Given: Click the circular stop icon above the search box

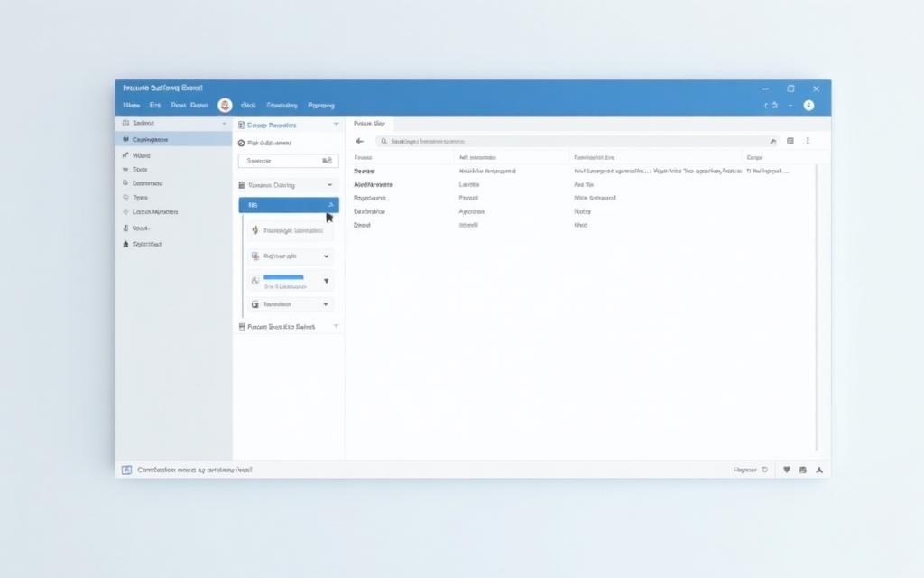Looking at the screenshot, I should click(242, 142).
